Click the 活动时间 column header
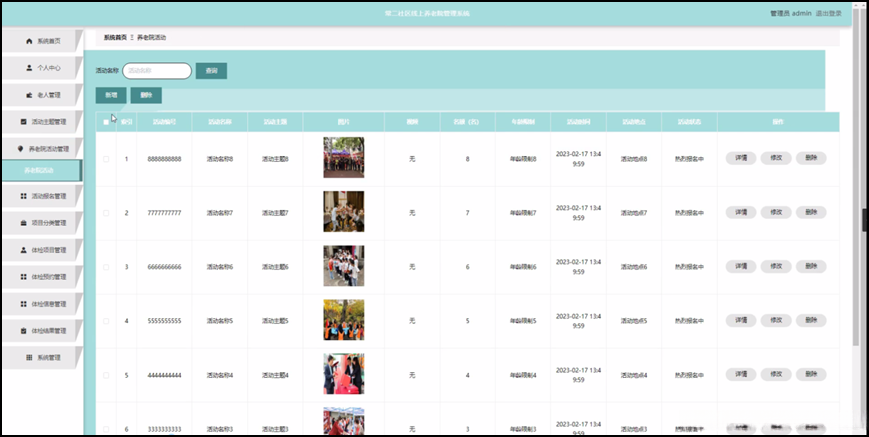The width and height of the screenshot is (869, 437). coord(578,122)
